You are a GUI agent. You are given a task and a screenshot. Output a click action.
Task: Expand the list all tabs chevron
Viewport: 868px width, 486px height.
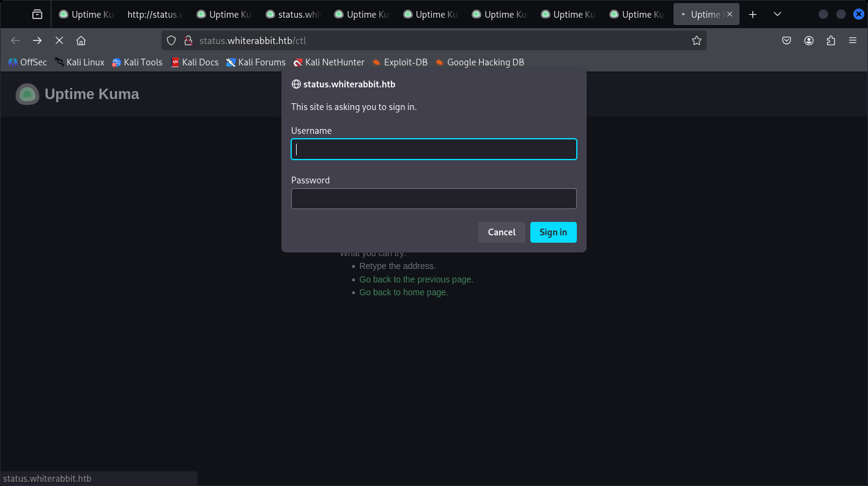tap(777, 14)
